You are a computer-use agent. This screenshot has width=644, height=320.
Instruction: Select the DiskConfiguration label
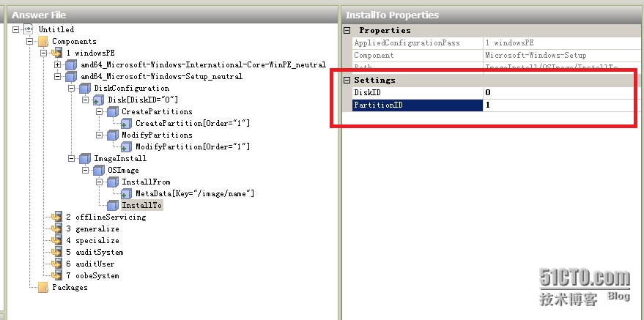(x=131, y=88)
